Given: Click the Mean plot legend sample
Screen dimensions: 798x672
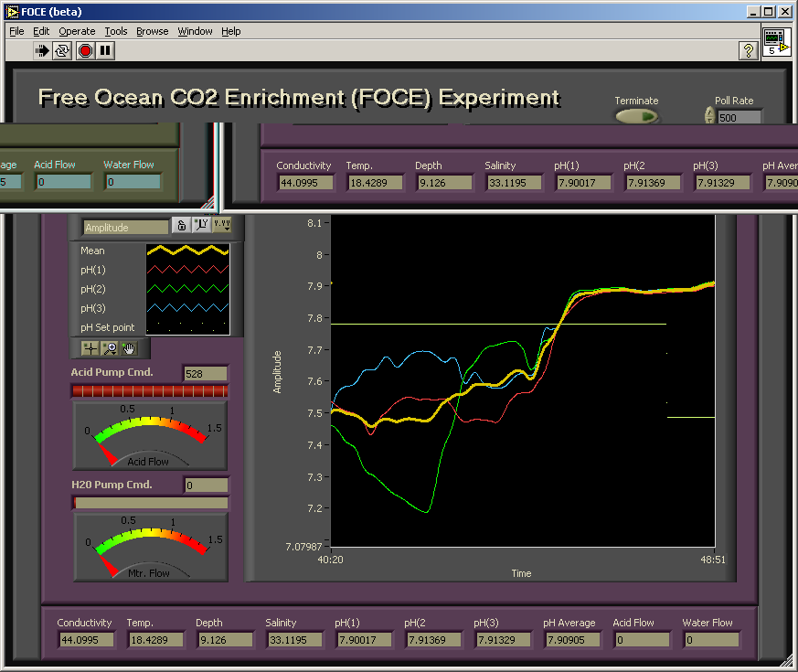Looking at the screenshot, I should [x=187, y=251].
